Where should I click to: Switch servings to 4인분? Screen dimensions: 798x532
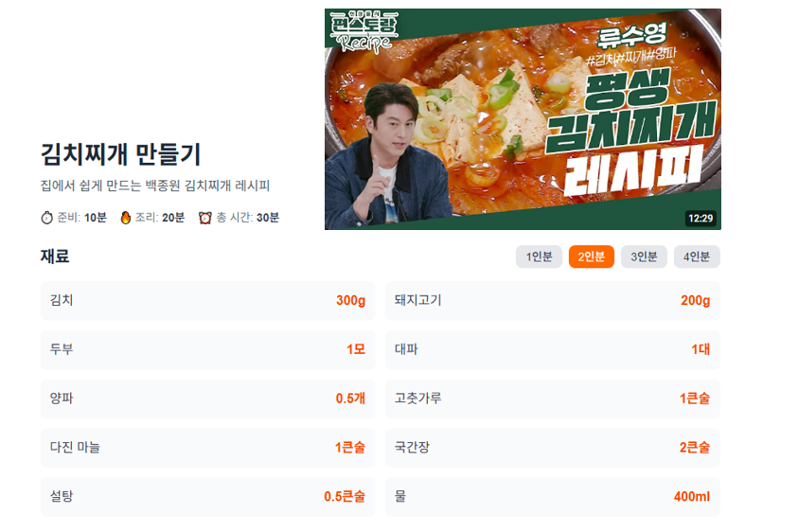[x=697, y=257]
